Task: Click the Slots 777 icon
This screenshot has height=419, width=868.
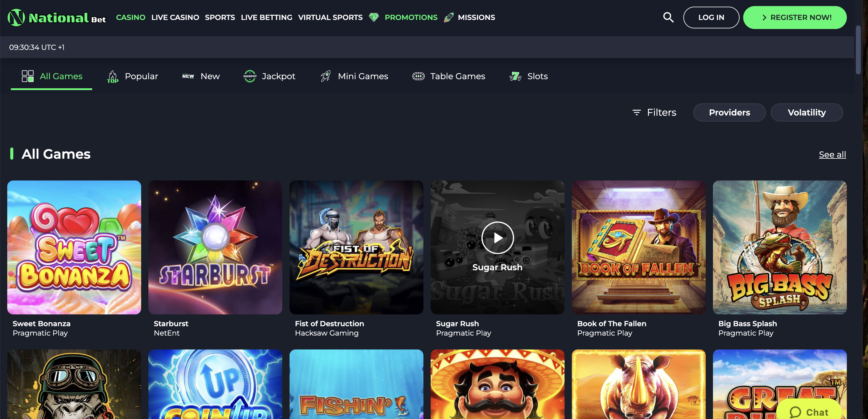Action: [515, 76]
